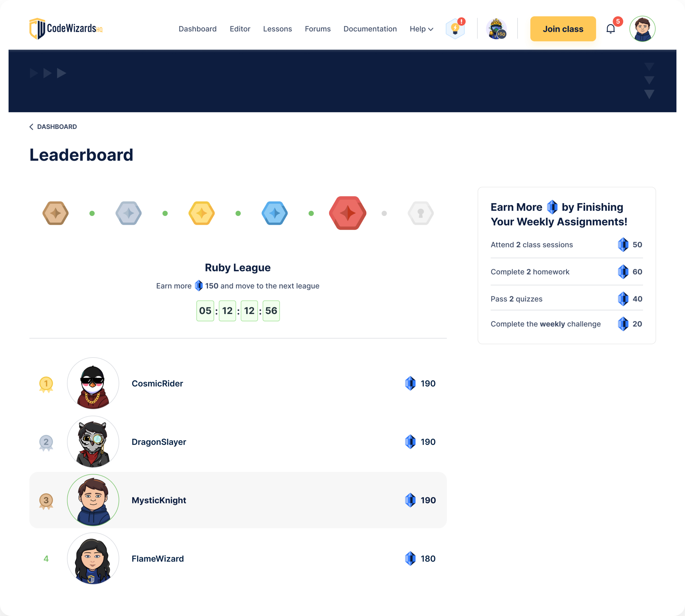Click gem icon for Pass quizzes
The height and width of the screenshot is (616, 685).
pyautogui.click(x=623, y=299)
